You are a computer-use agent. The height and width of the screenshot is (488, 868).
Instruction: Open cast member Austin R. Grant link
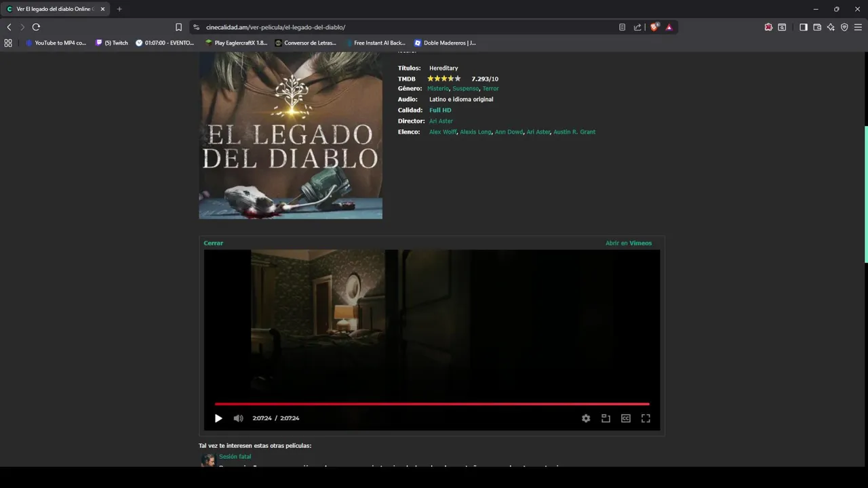pyautogui.click(x=574, y=131)
